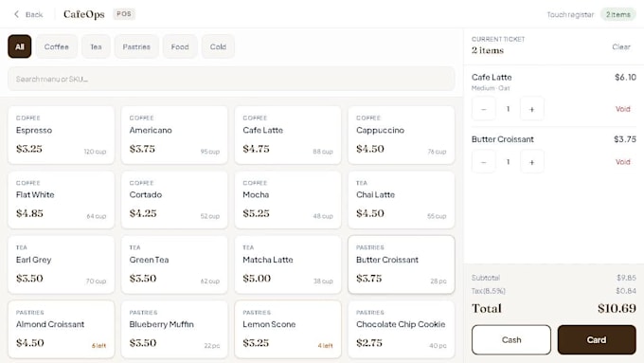
Task: Switch to Pastries category
Action: pos(136,46)
